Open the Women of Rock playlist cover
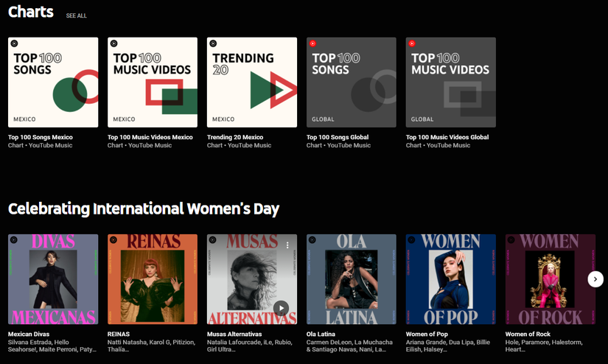608x364 pixels. point(551,279)
